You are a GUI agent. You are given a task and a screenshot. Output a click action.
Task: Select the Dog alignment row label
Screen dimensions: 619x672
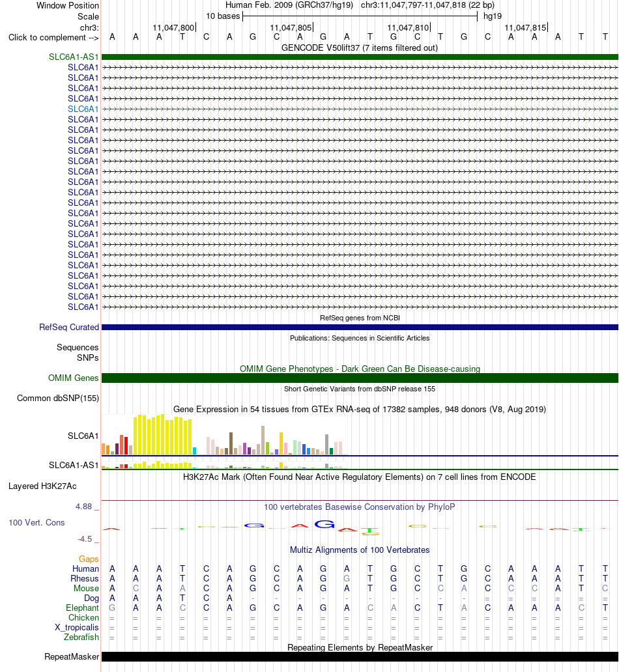pyautogui.click(x=91, y=598)
